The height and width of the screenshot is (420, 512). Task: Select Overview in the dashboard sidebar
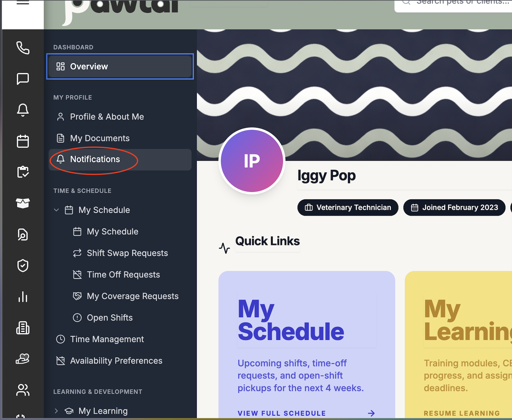click(x=120, y=66)
